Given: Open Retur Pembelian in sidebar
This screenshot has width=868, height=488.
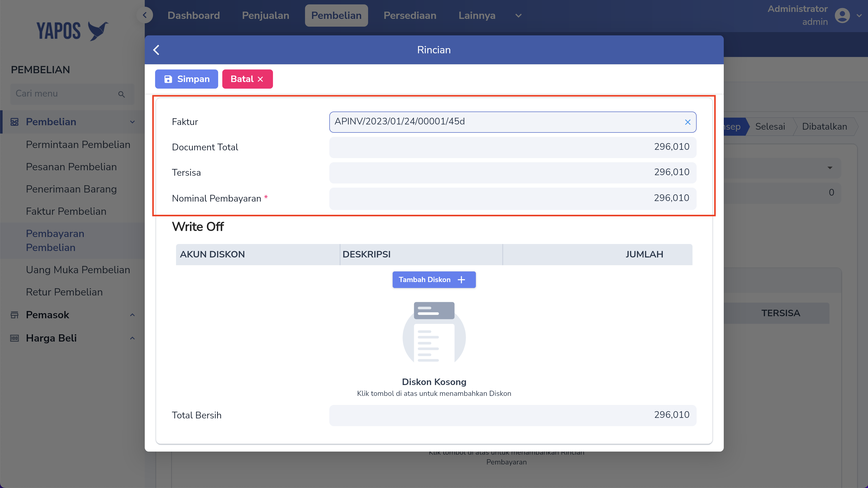Looking at the screenshot, I should pyautogui.click(x=64, y=292).
